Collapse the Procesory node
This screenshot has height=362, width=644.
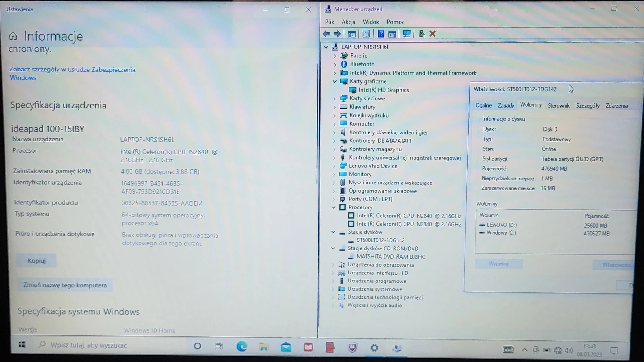point(334,207)
